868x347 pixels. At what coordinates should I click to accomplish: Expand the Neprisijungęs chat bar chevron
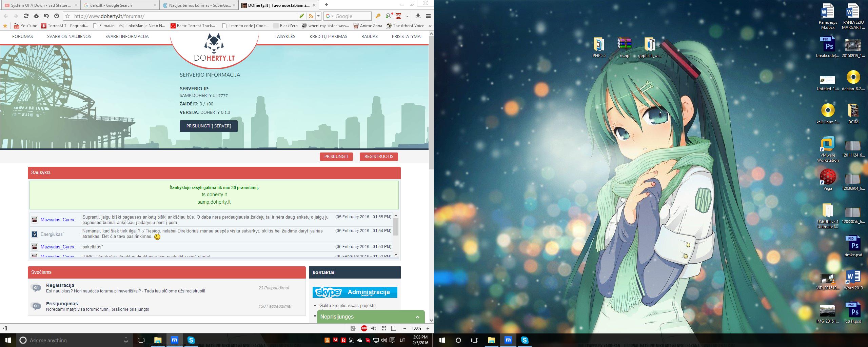[x=418, y=317]
